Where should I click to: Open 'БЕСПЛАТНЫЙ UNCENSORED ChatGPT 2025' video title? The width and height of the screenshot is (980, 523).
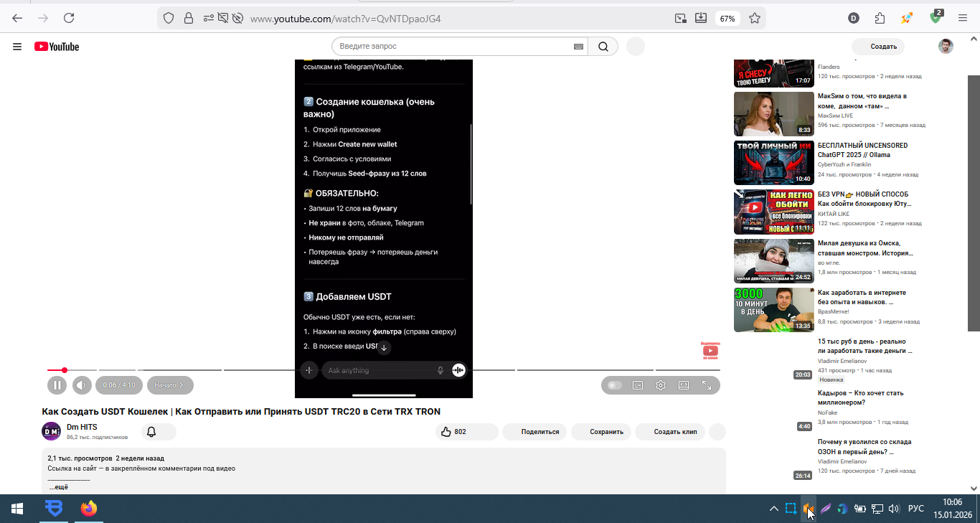(862, 150)
